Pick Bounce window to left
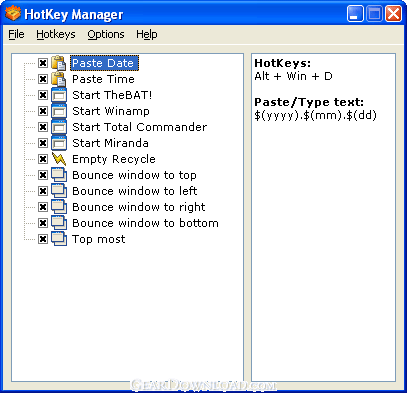 click(x=135, y=191)
